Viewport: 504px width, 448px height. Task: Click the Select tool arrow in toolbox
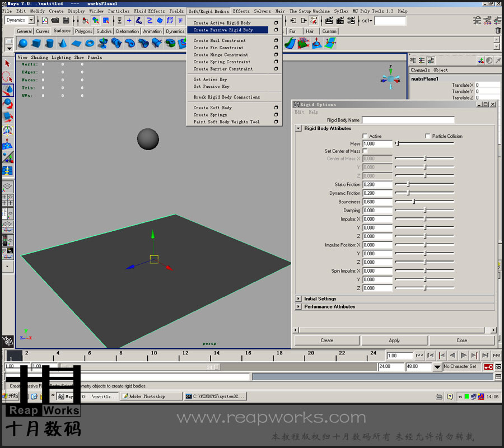click(x=8, y=64)
